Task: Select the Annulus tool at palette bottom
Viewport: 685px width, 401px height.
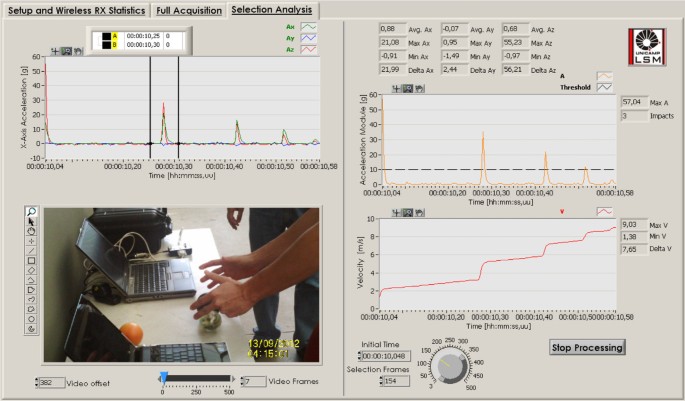Action: pyautogui.click(x=31, y=329)
